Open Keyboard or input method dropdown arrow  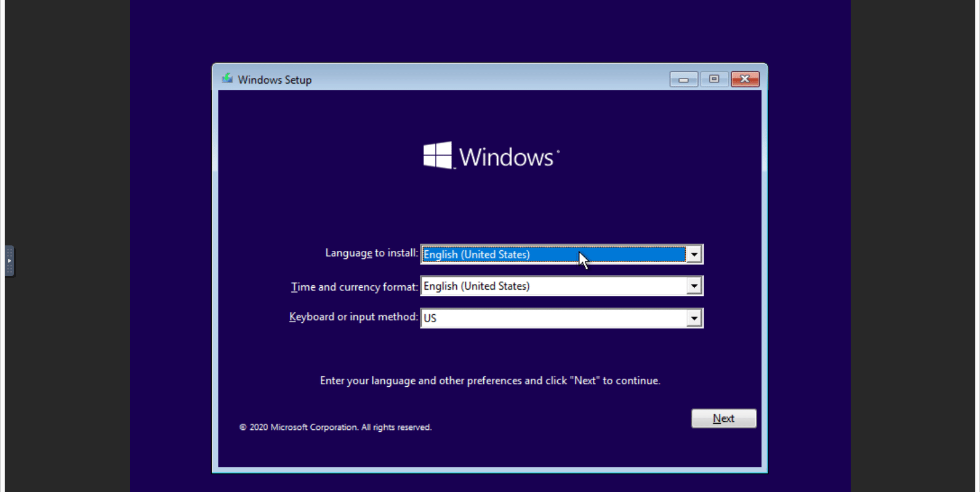tap(694, 318)
